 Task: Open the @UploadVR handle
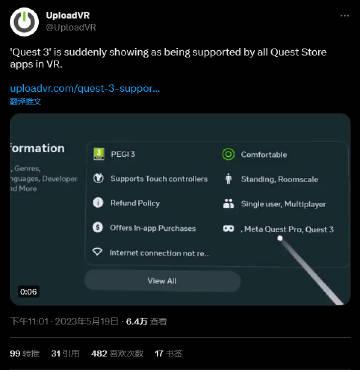pos(71,27)
